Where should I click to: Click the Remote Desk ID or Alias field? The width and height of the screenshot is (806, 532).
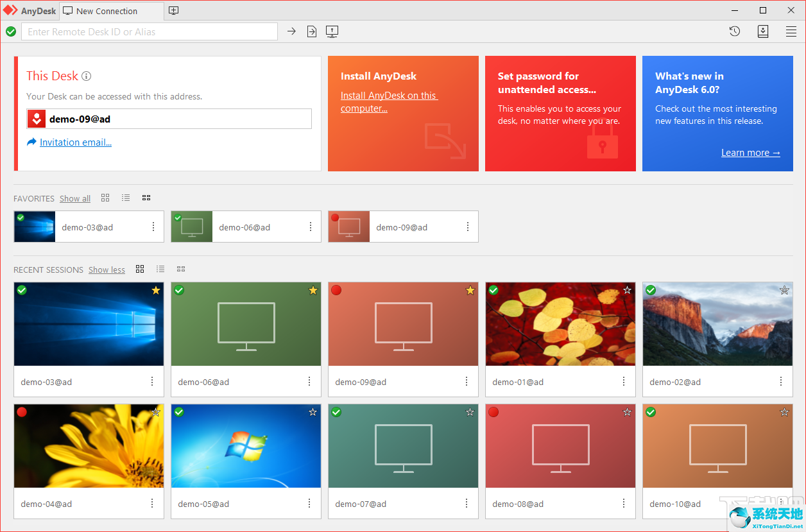[150, 31]
